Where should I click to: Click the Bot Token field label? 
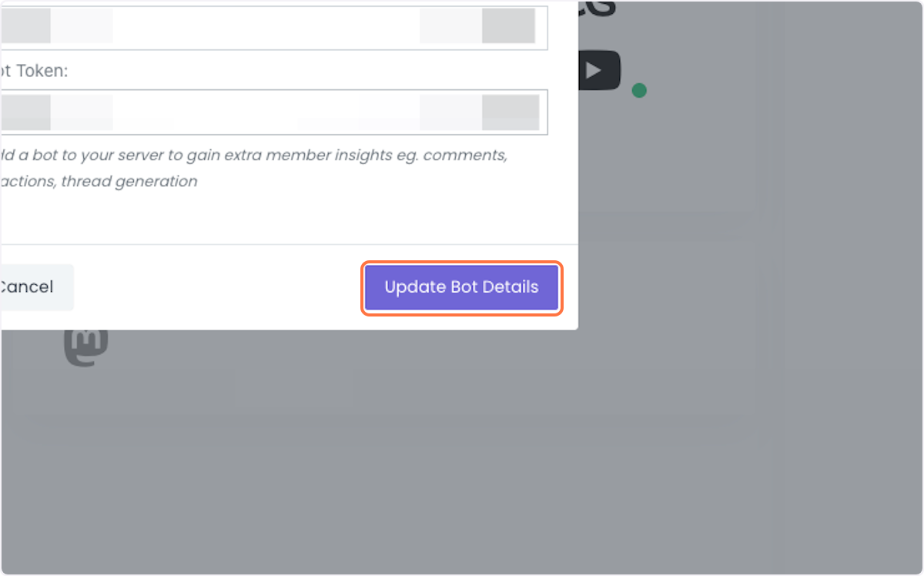click(35, 71)
